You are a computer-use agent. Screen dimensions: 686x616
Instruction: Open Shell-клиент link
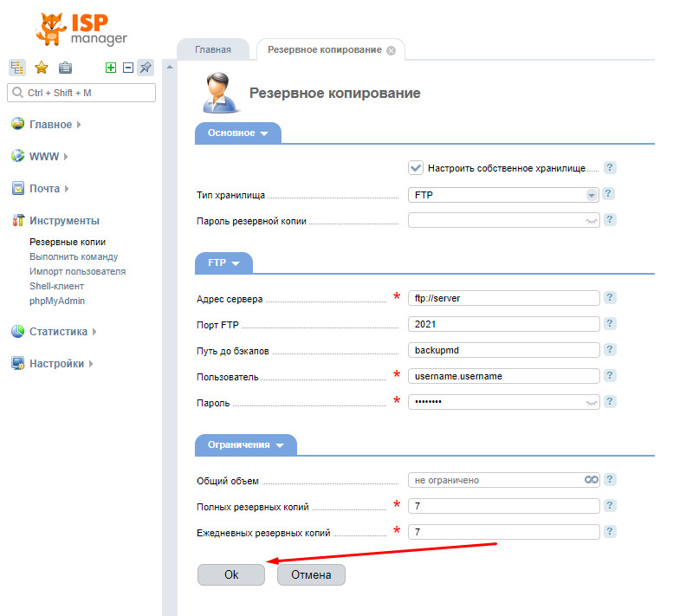click(x=56, y=286)
